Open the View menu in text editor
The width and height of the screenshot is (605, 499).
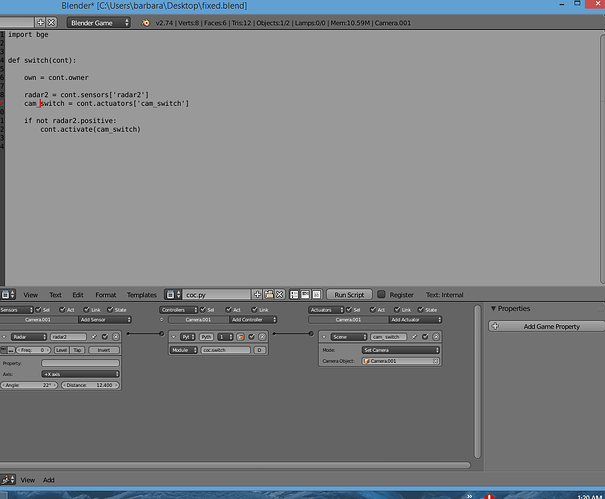click(x=30, y=295)
